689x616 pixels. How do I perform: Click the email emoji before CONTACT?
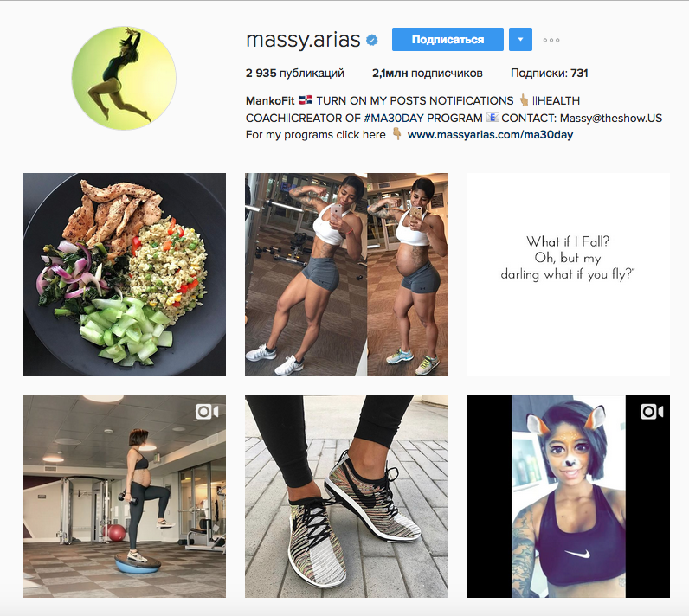coord(493,118)
